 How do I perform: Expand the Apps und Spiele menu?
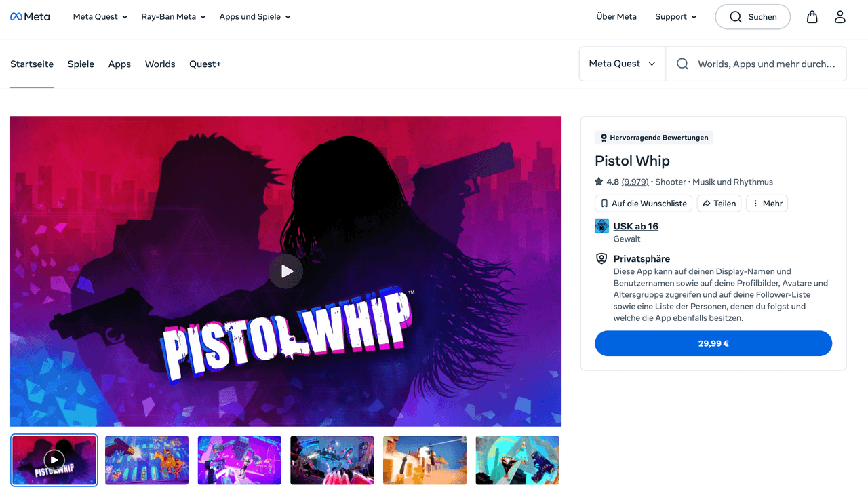(254, 17)
